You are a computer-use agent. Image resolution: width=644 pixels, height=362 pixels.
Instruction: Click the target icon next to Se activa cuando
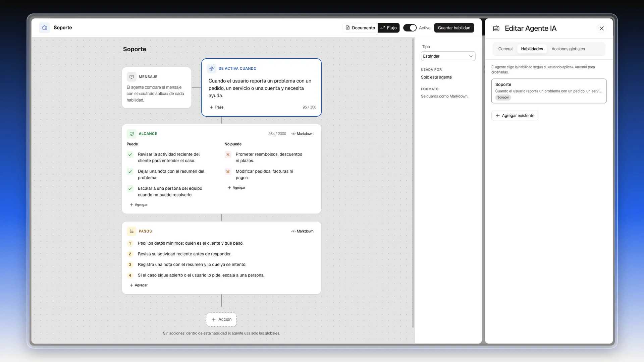[x=211, y=68]
